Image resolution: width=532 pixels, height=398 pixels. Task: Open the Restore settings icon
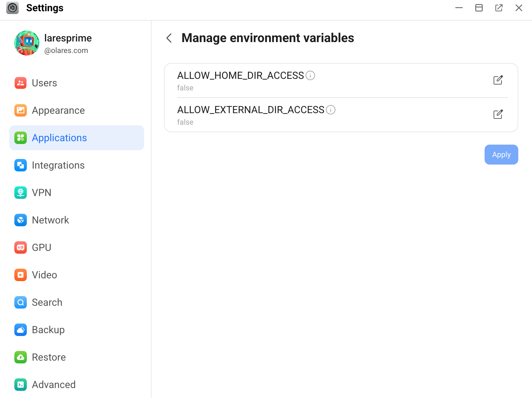click(x=20, y=357)
